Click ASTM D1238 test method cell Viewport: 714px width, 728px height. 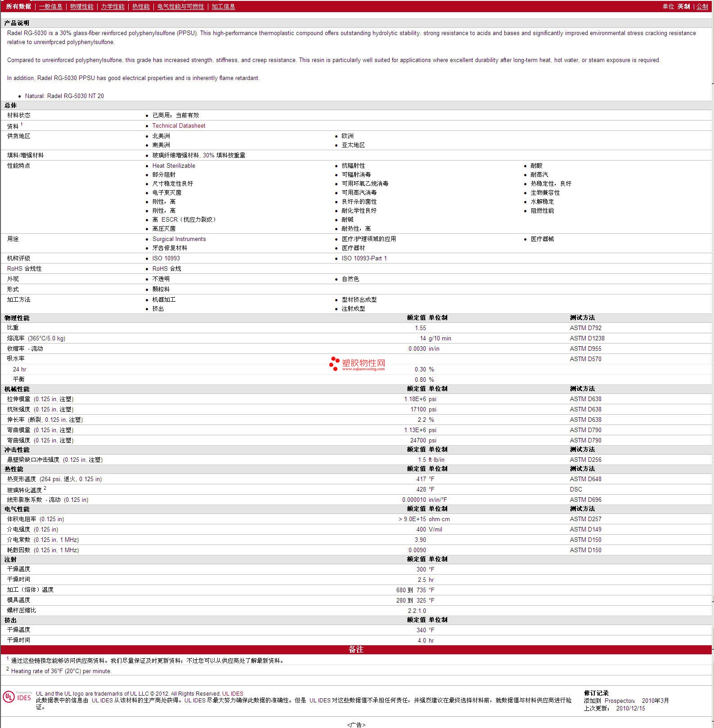click(x=587, y=338)
